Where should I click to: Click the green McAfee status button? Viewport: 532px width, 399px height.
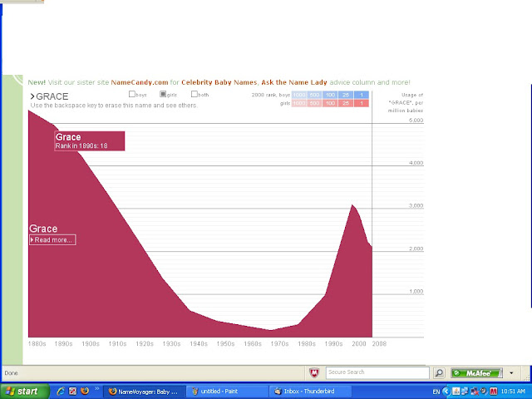pyautogui.click(x=476, y=373)
